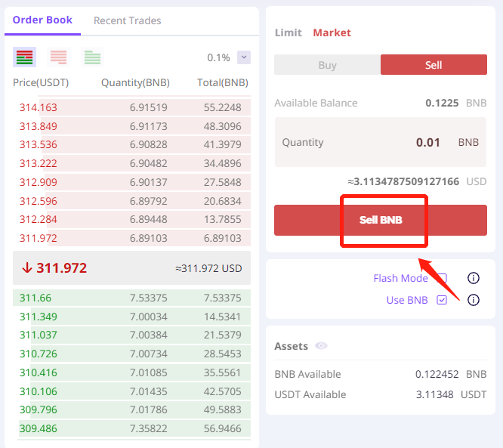Click the Available Balance value 0.1225

click(x=442, y=103)
